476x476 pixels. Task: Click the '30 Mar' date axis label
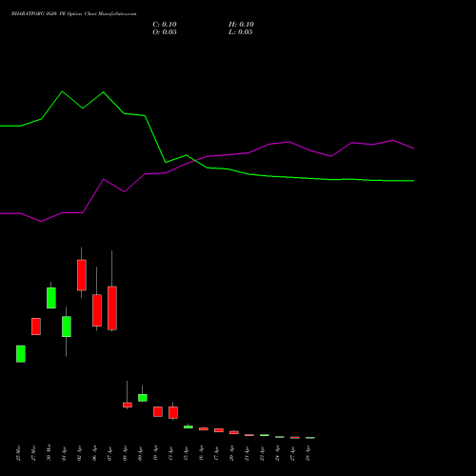pos(49,453)
